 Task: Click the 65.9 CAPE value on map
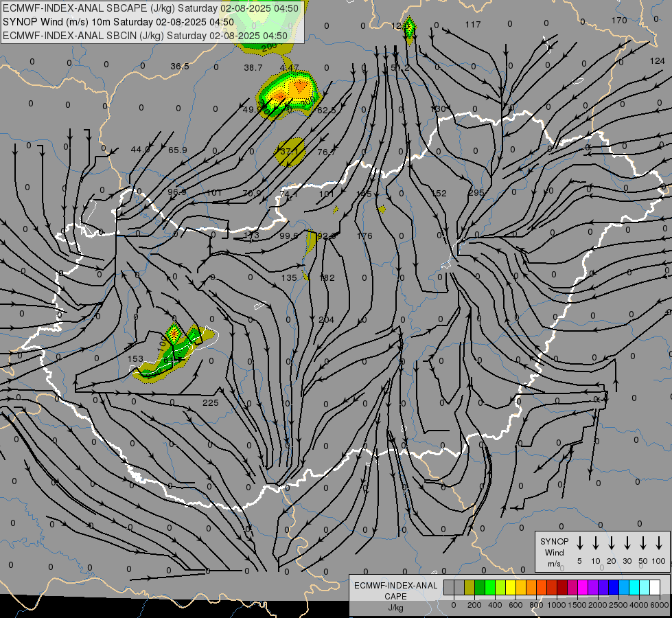click(177, 150)
